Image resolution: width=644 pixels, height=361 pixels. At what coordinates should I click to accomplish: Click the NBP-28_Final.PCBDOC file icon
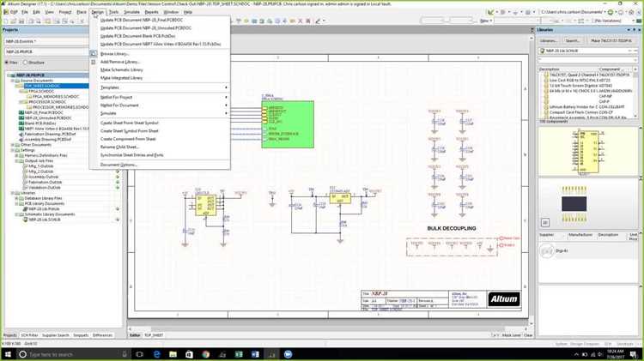21,112
